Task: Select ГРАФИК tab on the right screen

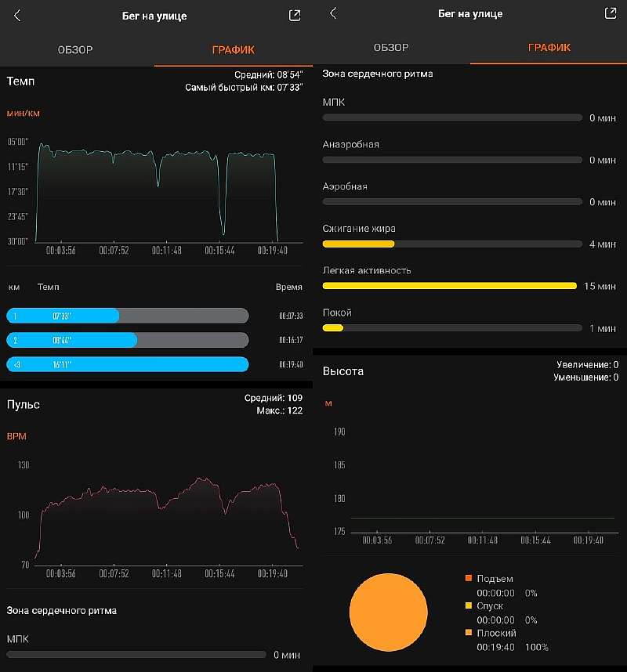Action: pyautogui.click(x=549, y=48)
